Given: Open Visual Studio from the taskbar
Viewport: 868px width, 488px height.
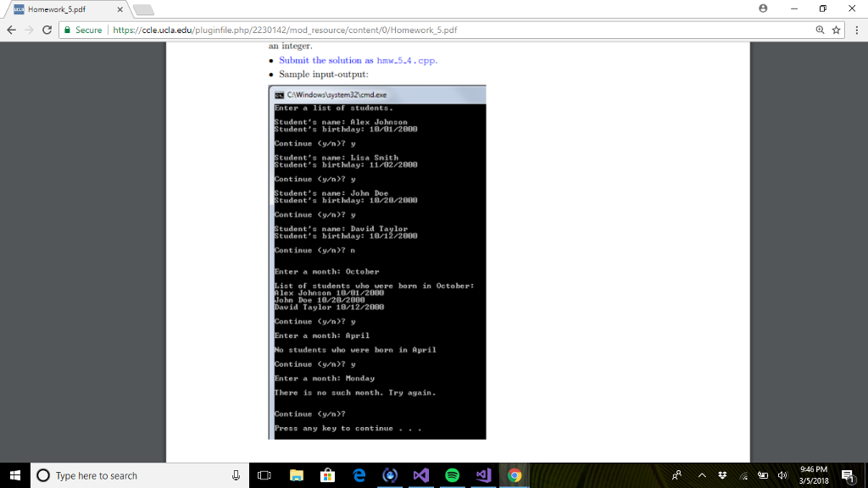Looking at the screenshot, I should (x=420, y=475).
